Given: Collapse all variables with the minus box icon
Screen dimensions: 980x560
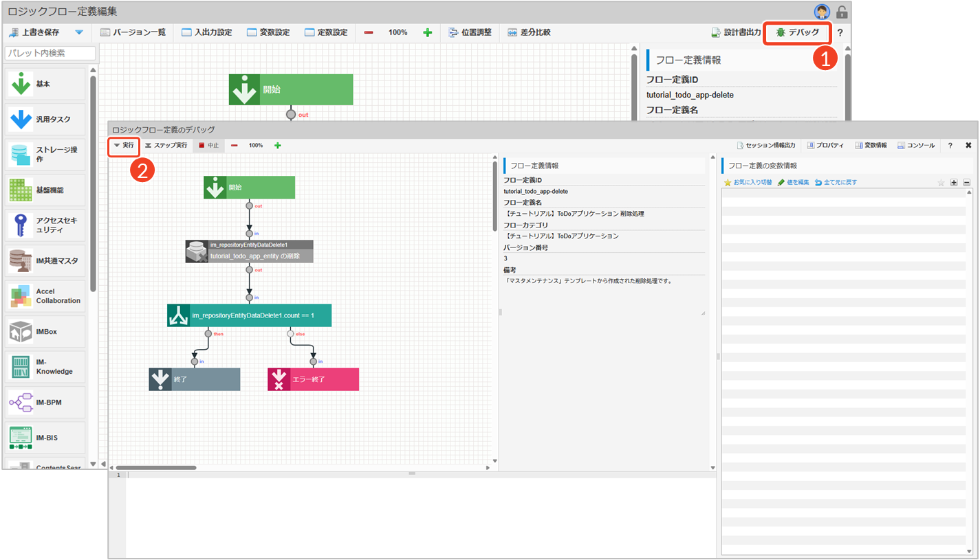Looking at the screenshot, I should [x=966, y=183].
